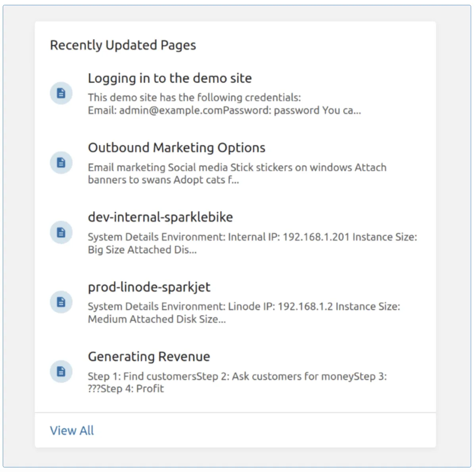Open the dev-internal-sparklebike page
Image resolution: width=476 pixels, height=472 pixels.
point(160,217)
